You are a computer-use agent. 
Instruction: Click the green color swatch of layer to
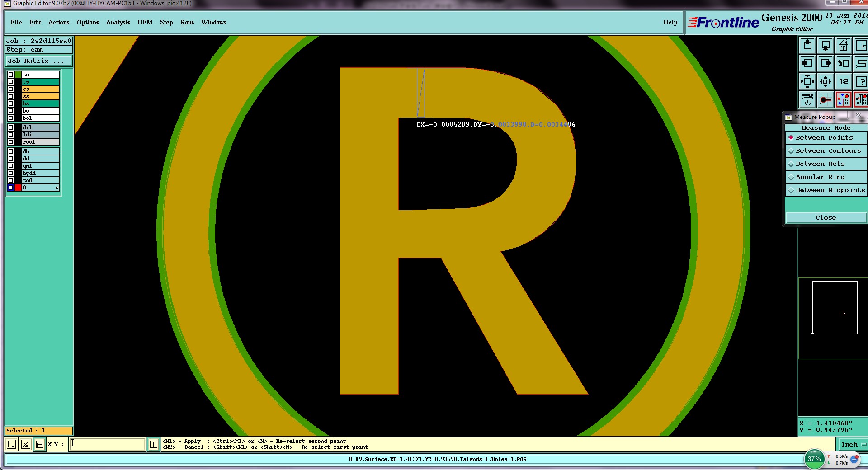[x=18, y=75]
